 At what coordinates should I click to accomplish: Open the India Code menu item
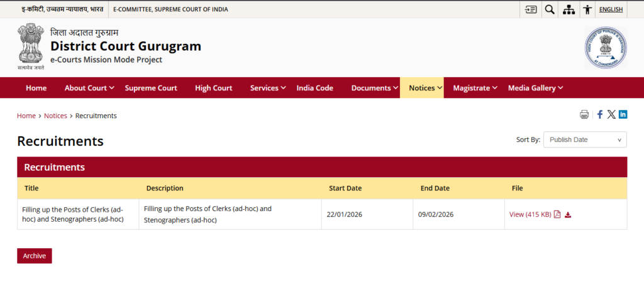point(314,88)
